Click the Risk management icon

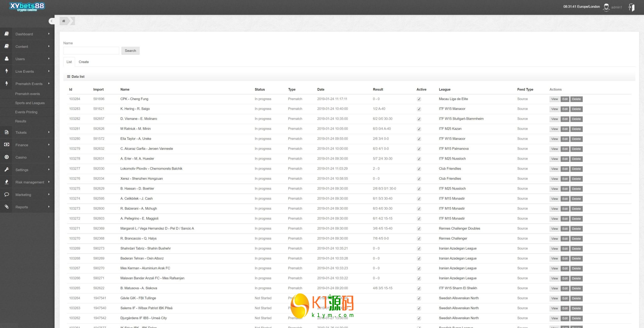7,182
